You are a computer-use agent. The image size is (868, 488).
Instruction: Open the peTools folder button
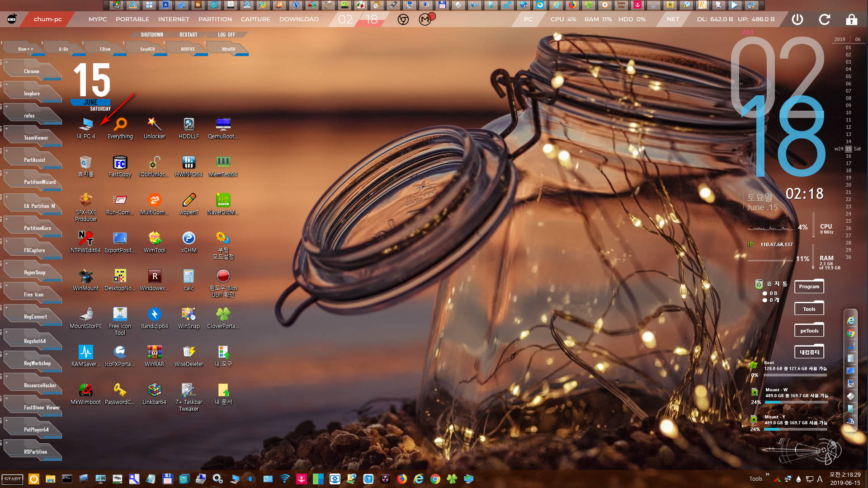click(x=809, y=330)
